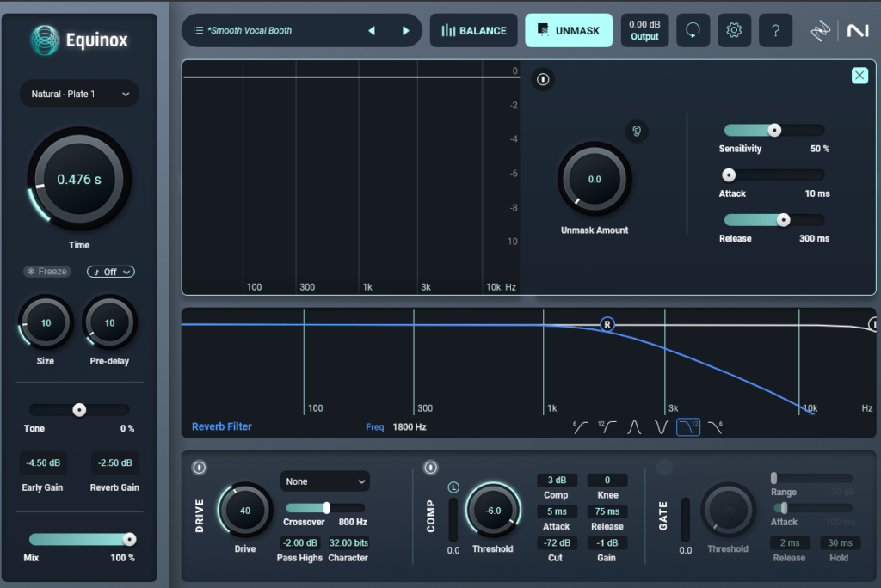Switch to the BALANCE tab

[473, 29]
